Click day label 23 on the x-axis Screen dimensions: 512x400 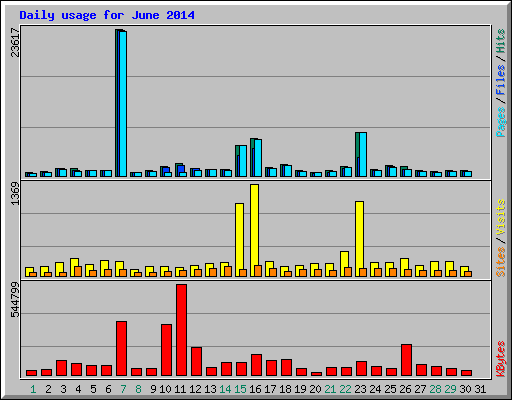click(360, 389)
